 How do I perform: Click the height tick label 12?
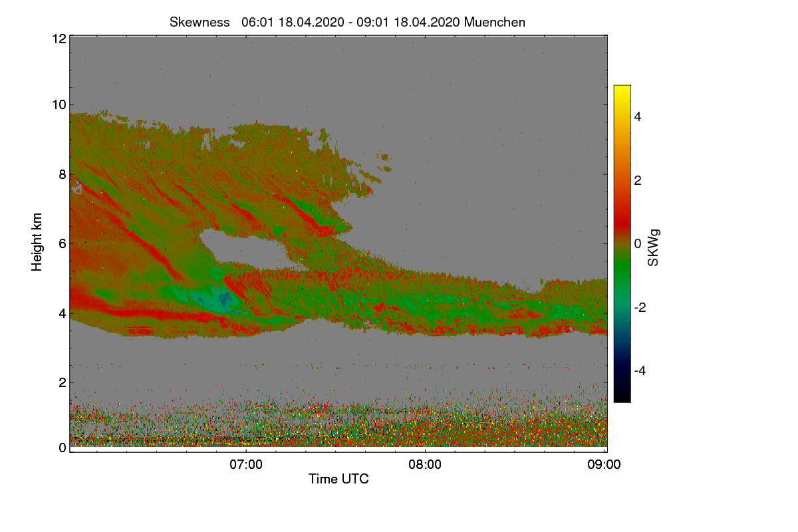click(58, 39)
